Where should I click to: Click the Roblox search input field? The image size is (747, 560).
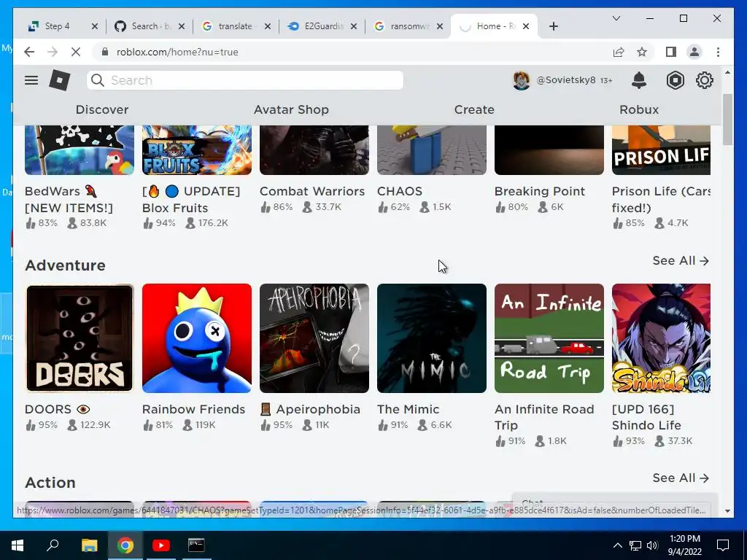[245, 80]
